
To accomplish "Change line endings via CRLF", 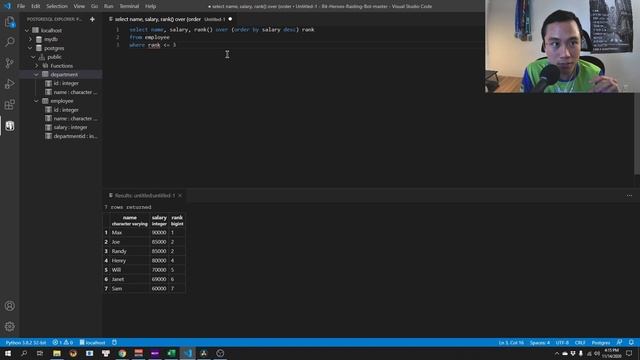I will (580, 342).
